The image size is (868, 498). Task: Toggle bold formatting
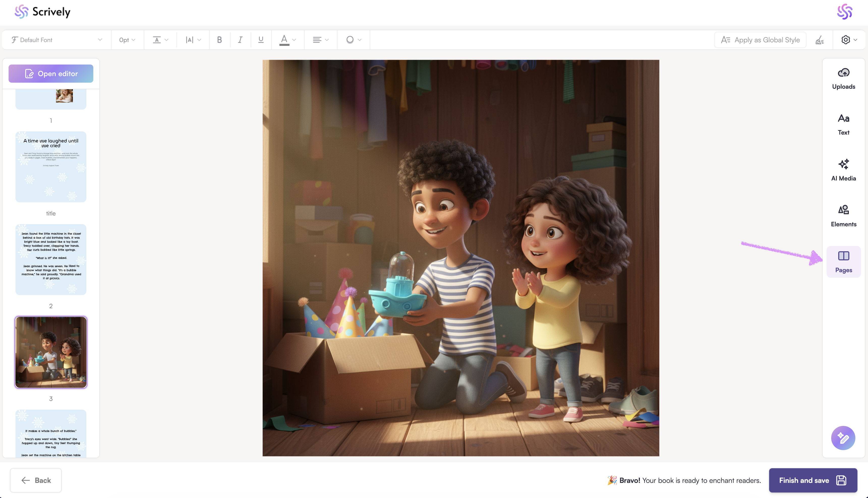tap(219, 40)
